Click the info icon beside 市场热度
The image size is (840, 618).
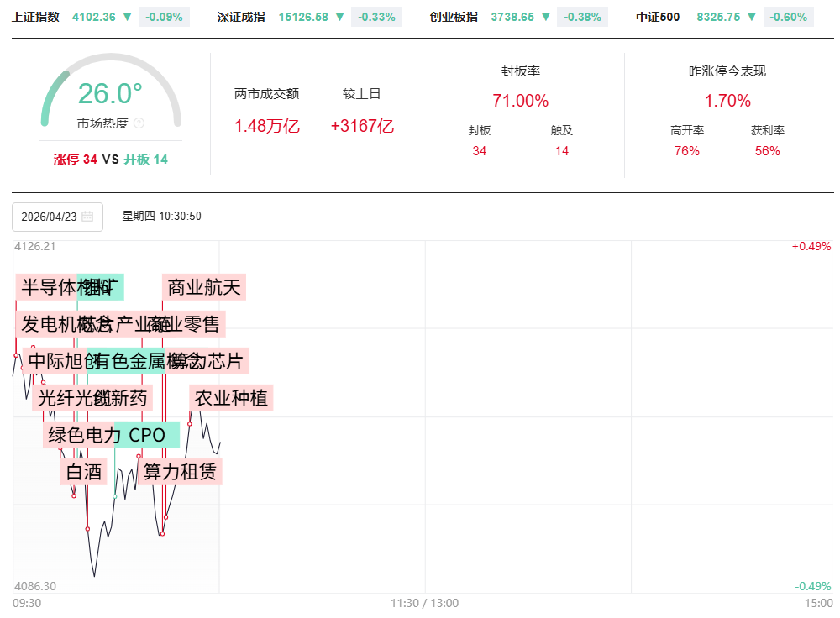(139, 123)
